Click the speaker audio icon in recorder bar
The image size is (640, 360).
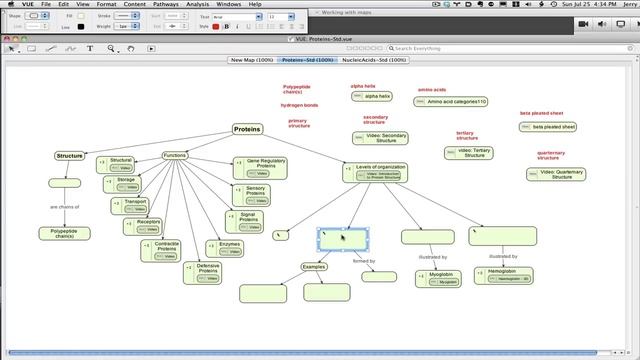[602, 24]
